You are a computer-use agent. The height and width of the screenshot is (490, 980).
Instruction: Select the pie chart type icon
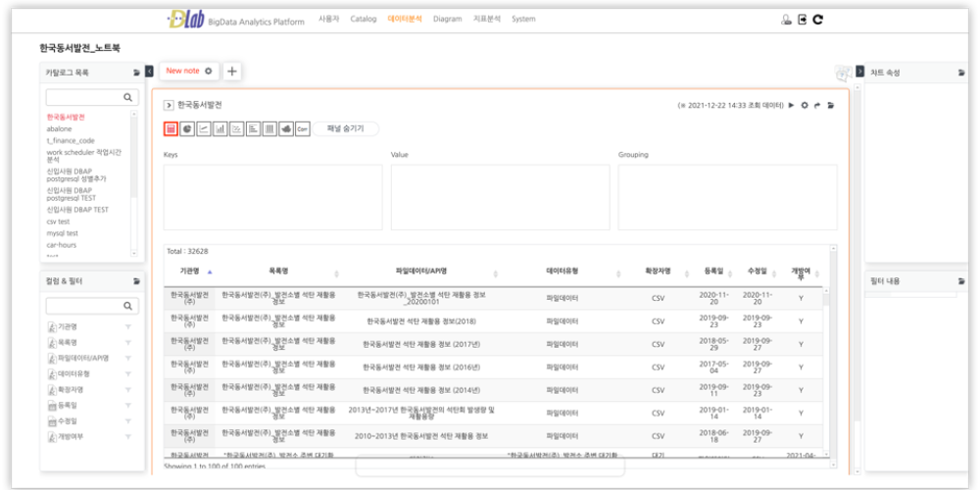[187, 128]
